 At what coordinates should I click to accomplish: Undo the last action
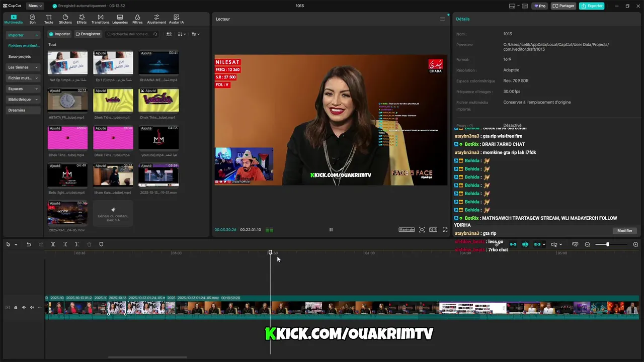coord(29,245)
